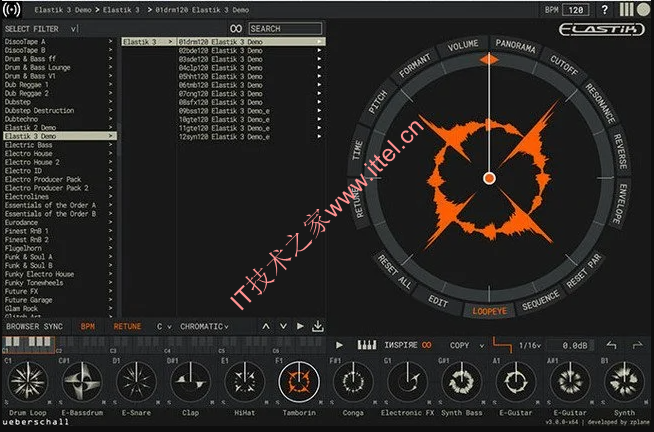Click the orange Loopeye button
The height and width of the screenshot is (432, 654).
point(490,311)
